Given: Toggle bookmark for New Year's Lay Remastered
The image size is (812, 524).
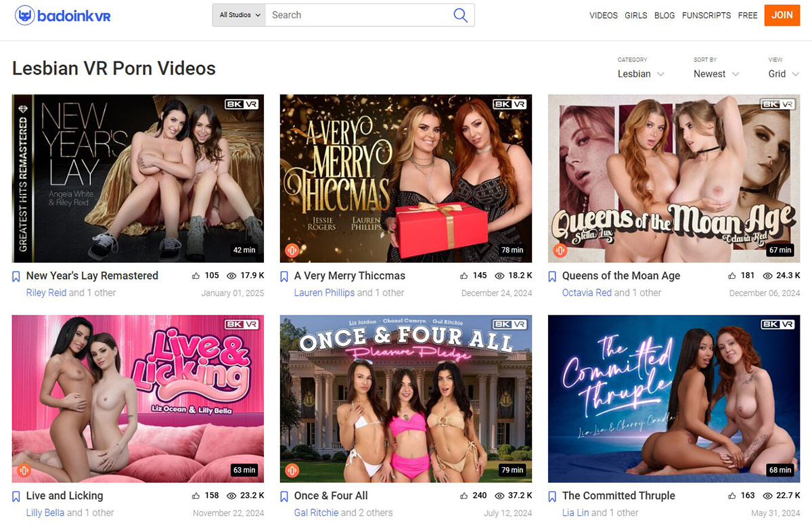Looking at the screenshot, I should 17,276.
